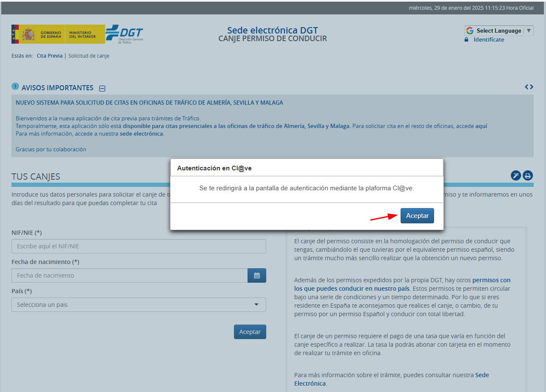Screen dimensions: 546x392
Task: Click the magic wand icon beside the print button
Action: [x=515, y=175]
